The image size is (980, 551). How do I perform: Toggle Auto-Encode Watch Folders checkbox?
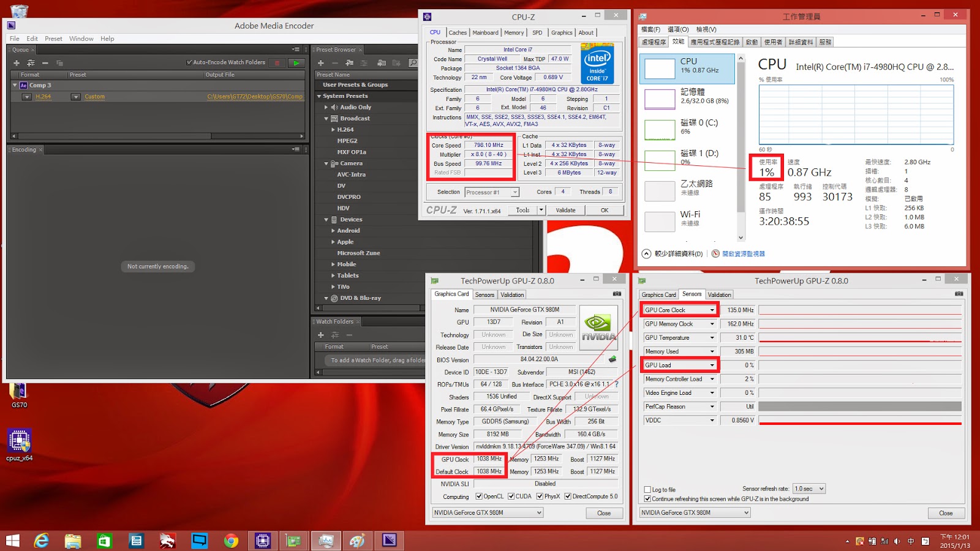click(x=189, y=62)
